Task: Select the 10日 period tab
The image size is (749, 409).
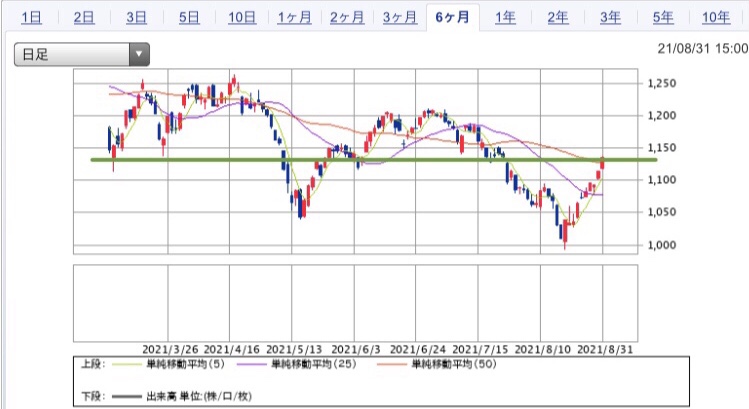Action: [x=242, y=18]
